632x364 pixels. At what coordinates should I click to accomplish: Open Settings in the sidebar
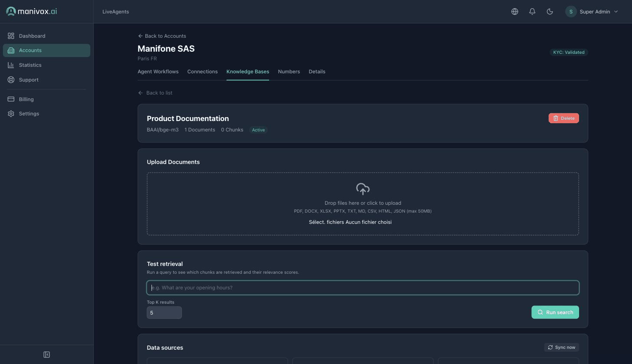click(46, 114)
